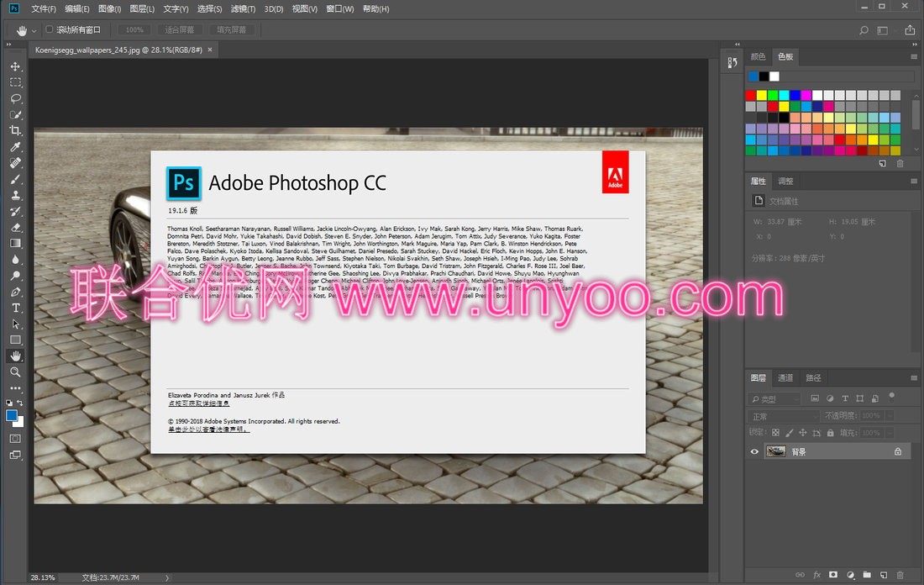The height and width of the screenshot is (585, 924).
Task: Select the Path Selection tool
Action: coord(15,324)
